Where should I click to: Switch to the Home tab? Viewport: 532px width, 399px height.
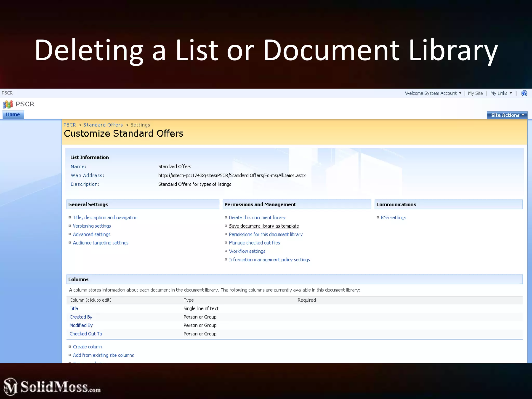pyautogui.click(x=13, y=115)
